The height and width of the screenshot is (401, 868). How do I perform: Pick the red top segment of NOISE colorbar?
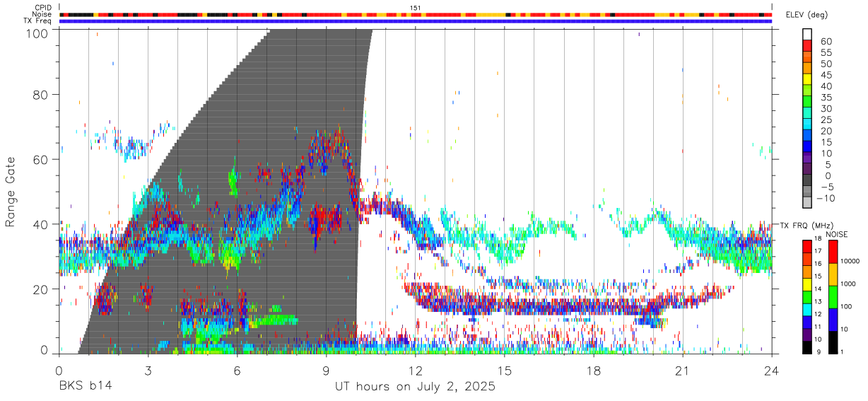tap(833, 252)
